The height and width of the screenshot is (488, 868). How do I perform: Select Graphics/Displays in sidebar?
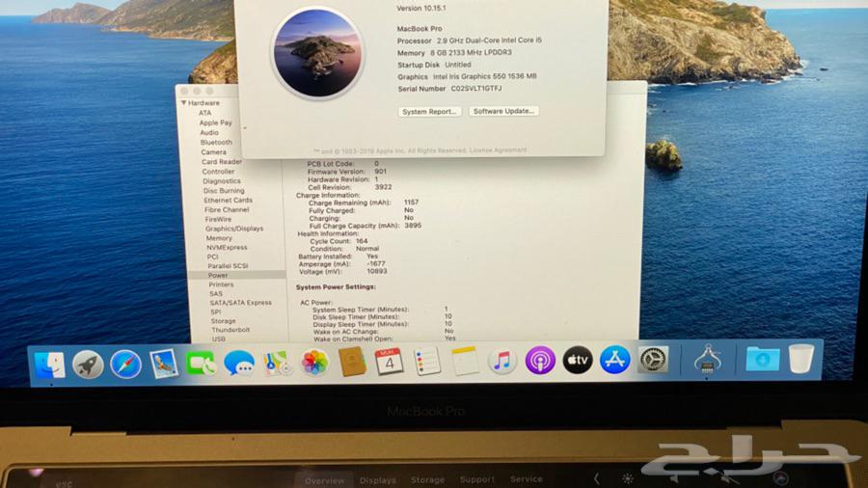[234, 229]
